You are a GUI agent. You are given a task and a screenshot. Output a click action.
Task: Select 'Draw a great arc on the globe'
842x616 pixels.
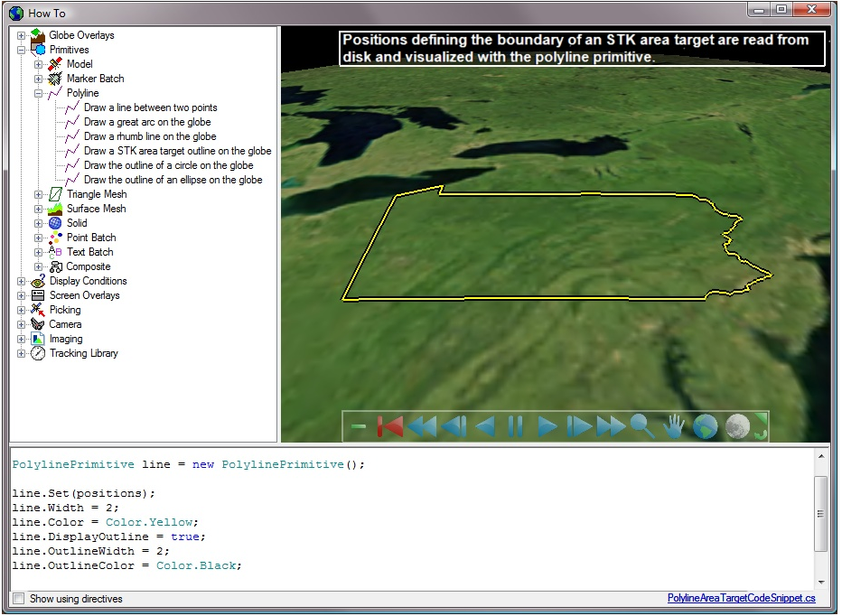pos(147,122)
